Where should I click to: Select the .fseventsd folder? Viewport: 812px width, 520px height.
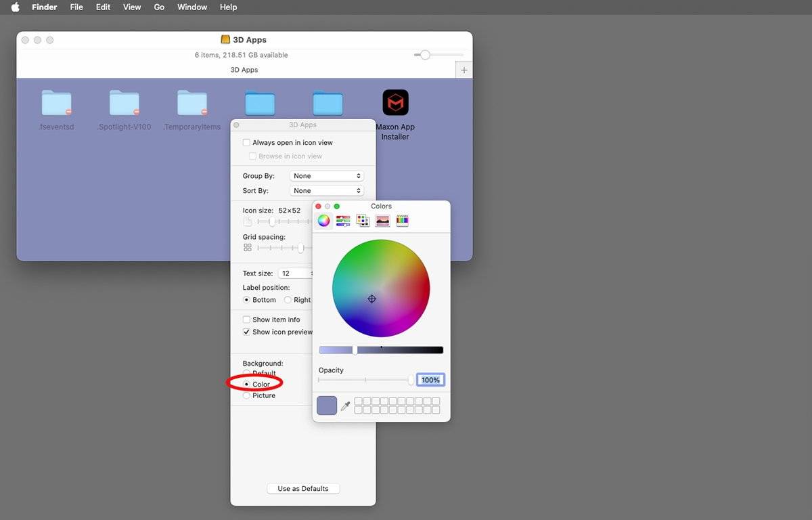pos(56,103)
